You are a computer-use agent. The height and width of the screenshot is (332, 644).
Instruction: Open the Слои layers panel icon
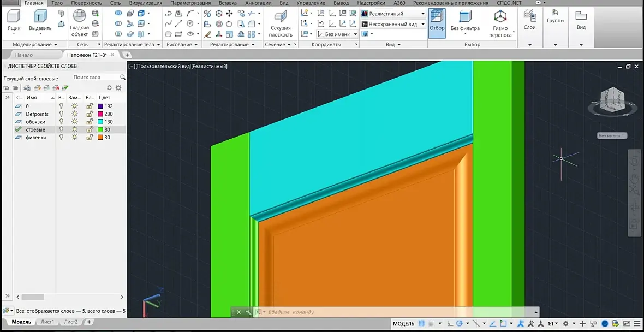[529, 21]
